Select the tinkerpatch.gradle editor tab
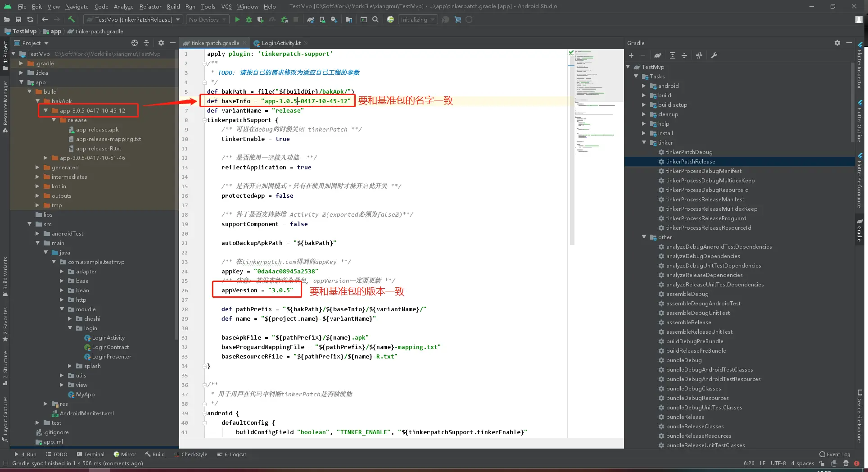The image size is (868, 472). 215,43
